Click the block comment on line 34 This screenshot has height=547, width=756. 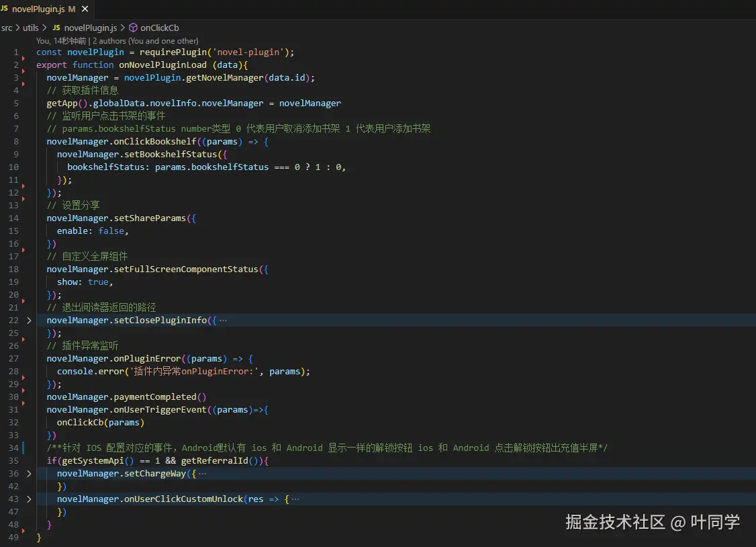click(x=327, y=448)
